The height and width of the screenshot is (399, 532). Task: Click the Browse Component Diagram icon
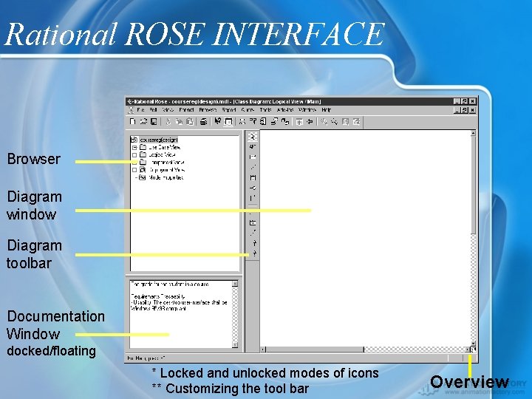pos(263,121)
